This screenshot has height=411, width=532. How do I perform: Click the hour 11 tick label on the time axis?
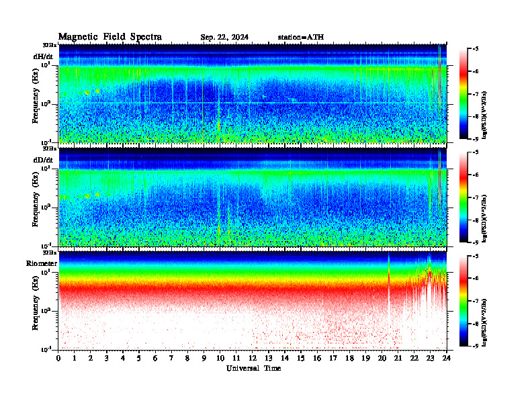236,358
